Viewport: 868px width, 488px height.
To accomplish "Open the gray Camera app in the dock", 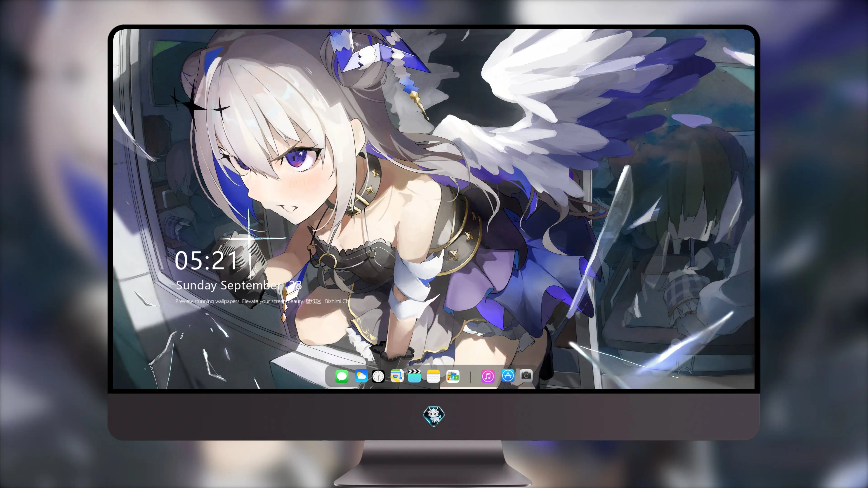I will 526,375.
